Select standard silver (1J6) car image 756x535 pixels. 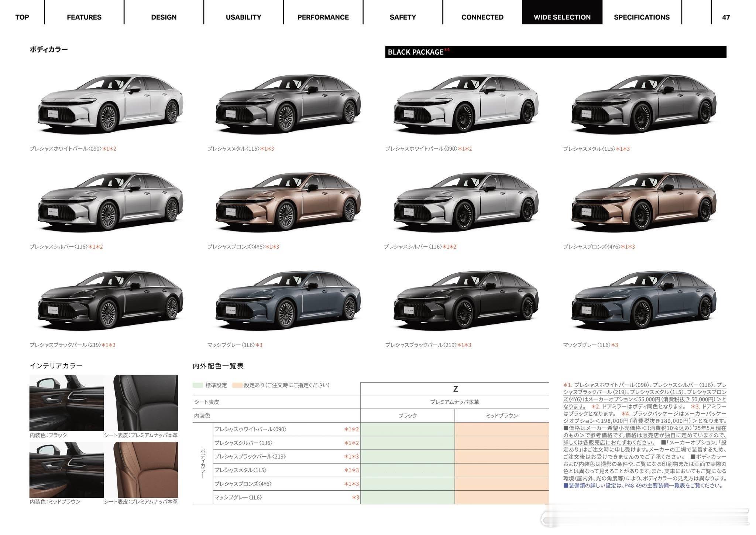(x=110, y=202)
